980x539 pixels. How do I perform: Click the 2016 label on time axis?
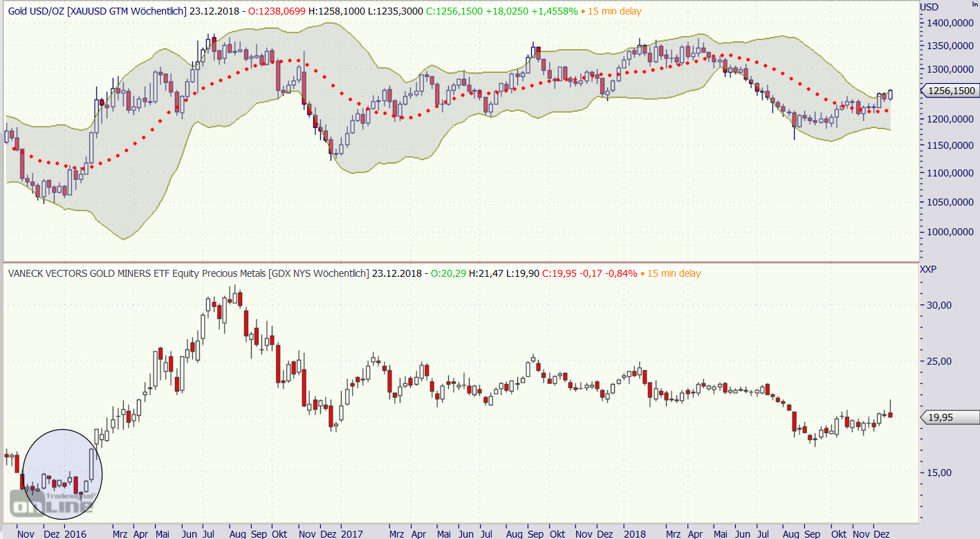coord(75,534)
